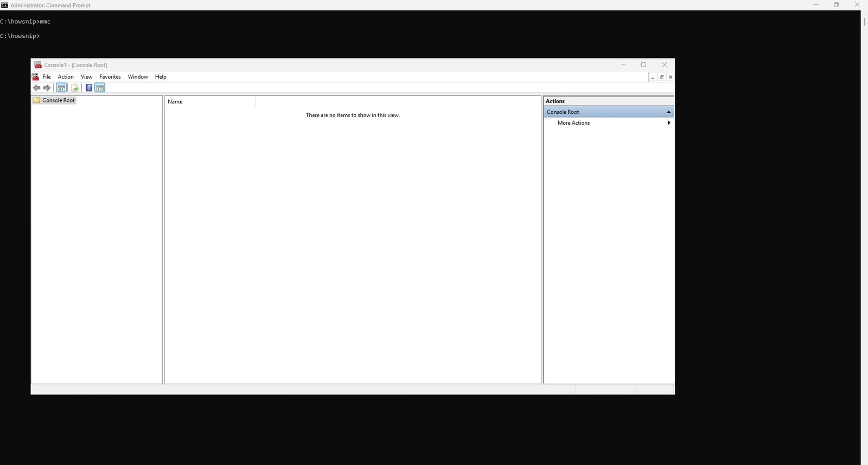
Task: Close the Command Prompt window
Action: tap(857, 5)
